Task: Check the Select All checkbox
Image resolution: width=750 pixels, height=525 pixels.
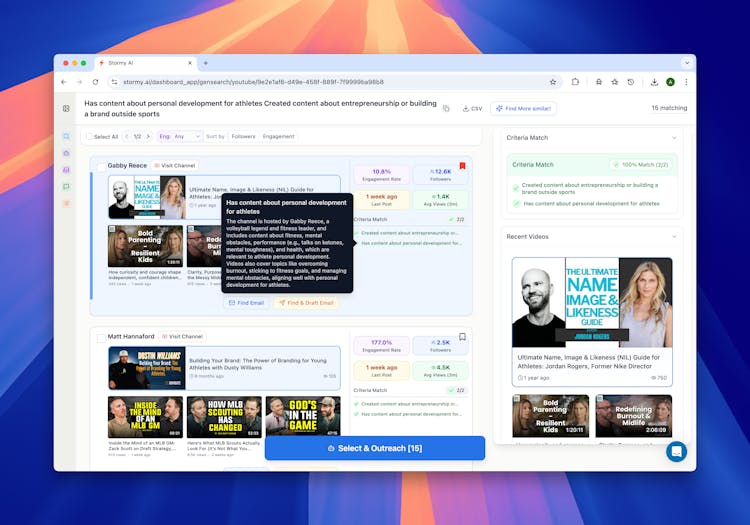Action: [x=89, y=136]
